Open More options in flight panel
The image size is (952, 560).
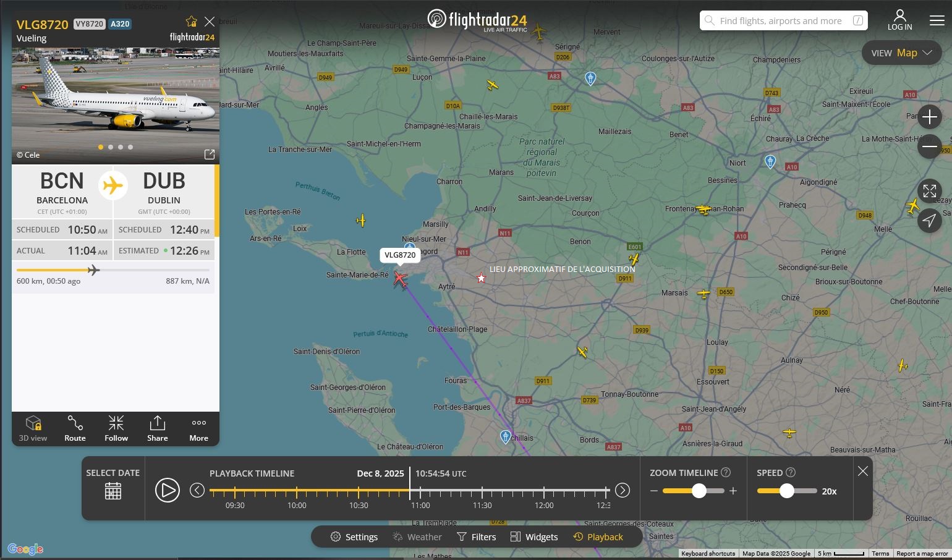(198, 428)
